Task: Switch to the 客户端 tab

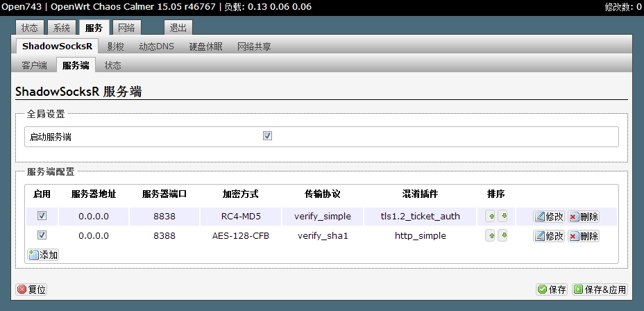Action: click(34, 65)
